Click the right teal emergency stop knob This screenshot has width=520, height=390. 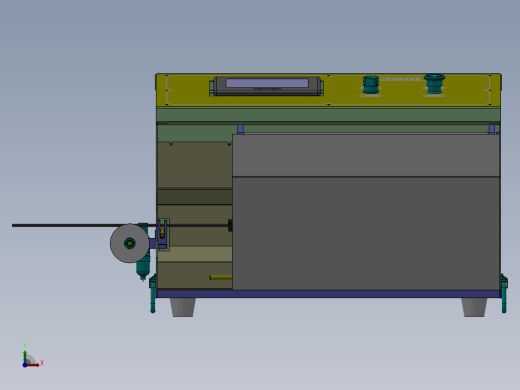pyautogui.click(x=434, y=84)
